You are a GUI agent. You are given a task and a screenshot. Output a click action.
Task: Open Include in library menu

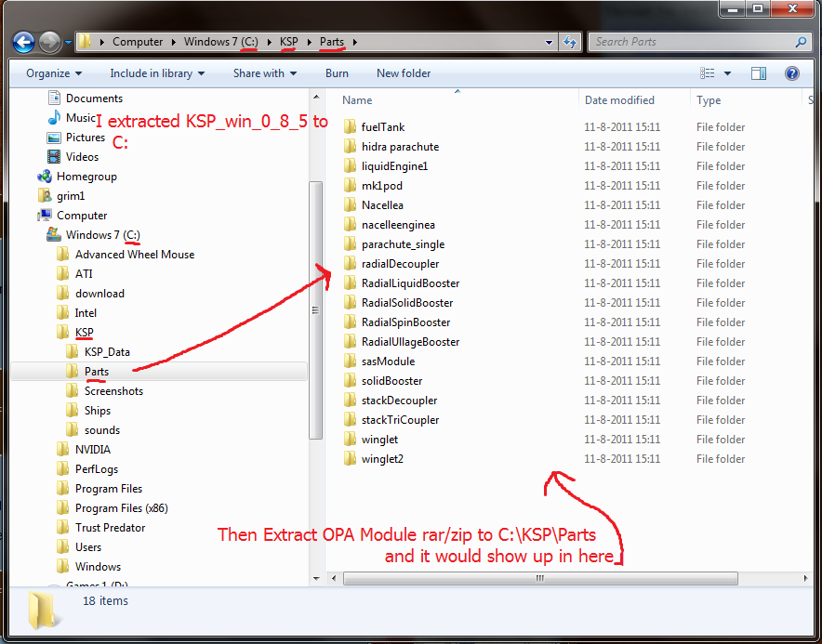coord(157,73)
